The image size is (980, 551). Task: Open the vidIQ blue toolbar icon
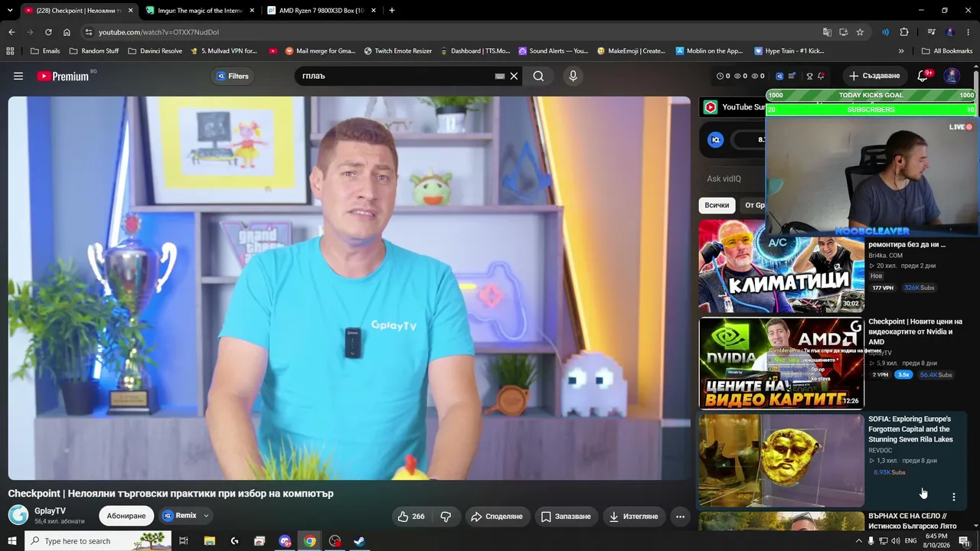(779, 76)
